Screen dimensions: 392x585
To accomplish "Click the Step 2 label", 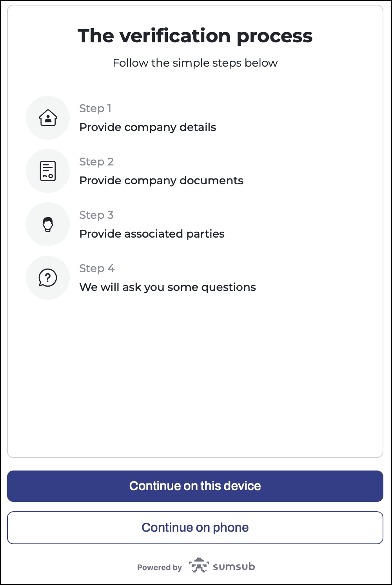I will (x=96, y=162).
